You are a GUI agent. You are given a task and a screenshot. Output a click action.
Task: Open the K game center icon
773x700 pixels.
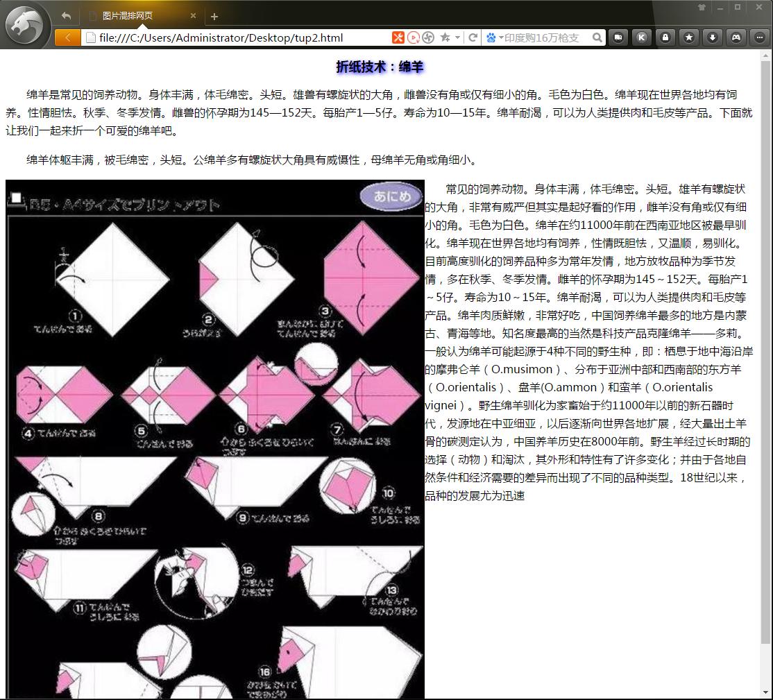(x=641, y=37)
